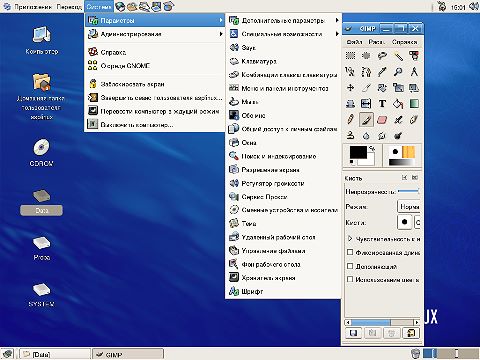The height and width of the screenshot is (360, 480).
Task: Expand the 'Чувствительность к нажиму' section
Action: point(350,239)
